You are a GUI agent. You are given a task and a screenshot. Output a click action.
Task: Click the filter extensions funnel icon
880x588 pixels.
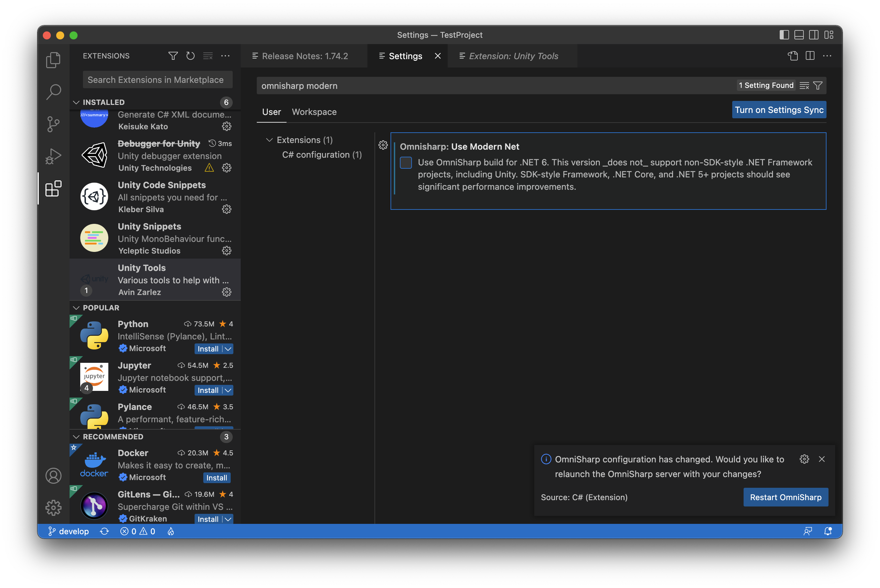(x=173, y=56)
